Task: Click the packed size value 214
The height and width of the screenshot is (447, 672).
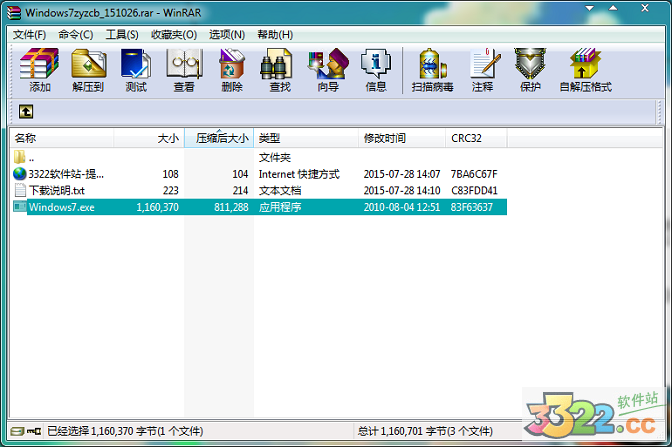Action: point(240,190)
